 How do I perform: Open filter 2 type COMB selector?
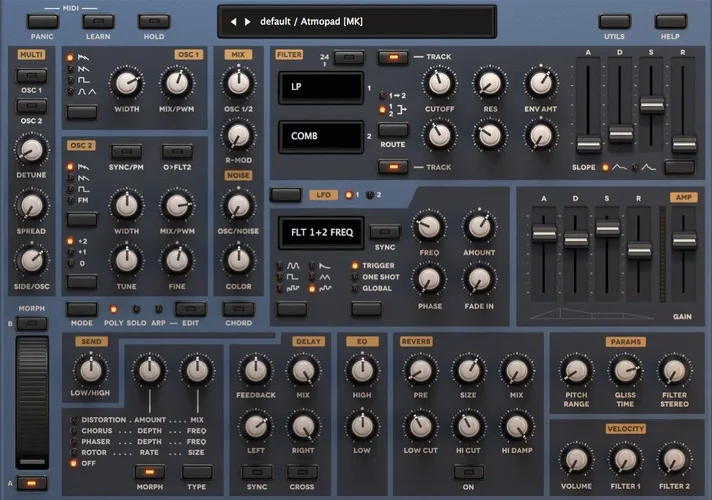click(x=321, y=136)
